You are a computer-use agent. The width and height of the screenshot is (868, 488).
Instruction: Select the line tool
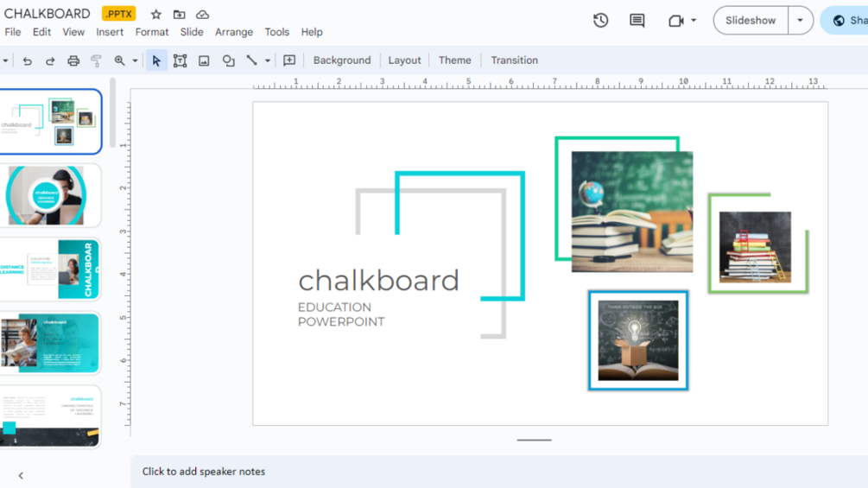tap(251, 60)
